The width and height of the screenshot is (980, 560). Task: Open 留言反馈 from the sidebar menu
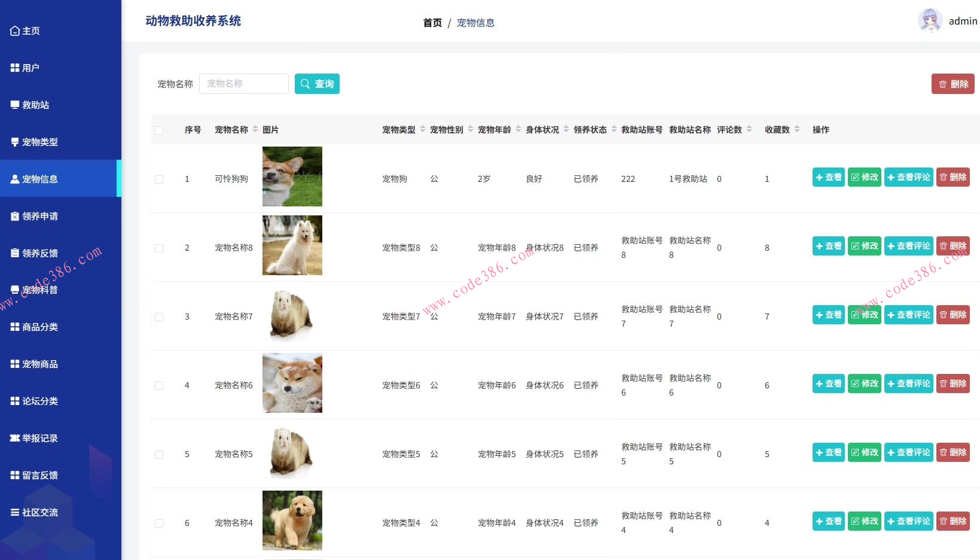pyautogui.click(x=39, y=475)
